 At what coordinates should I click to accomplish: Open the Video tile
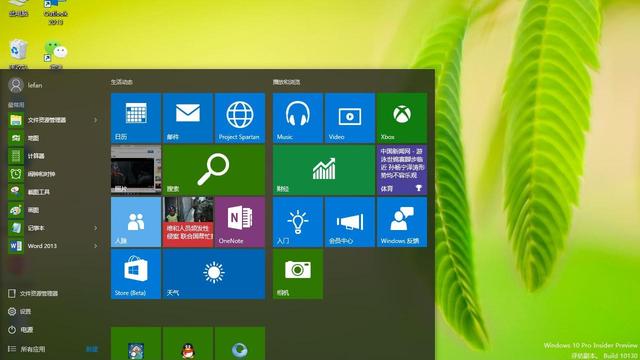pos(350,118)
